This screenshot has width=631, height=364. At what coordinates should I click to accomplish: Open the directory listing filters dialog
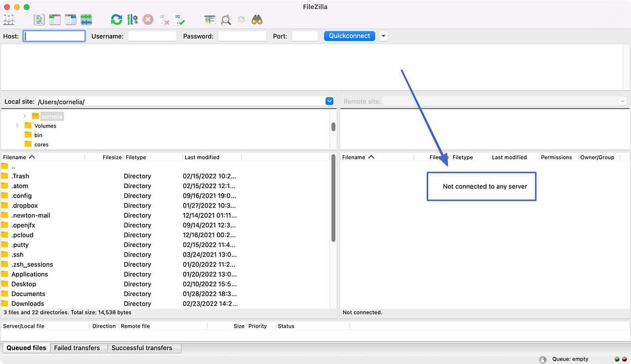(210, 19)
